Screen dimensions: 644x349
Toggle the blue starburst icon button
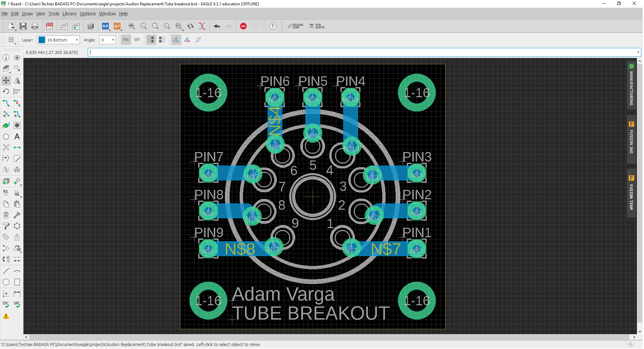(198, 40)
